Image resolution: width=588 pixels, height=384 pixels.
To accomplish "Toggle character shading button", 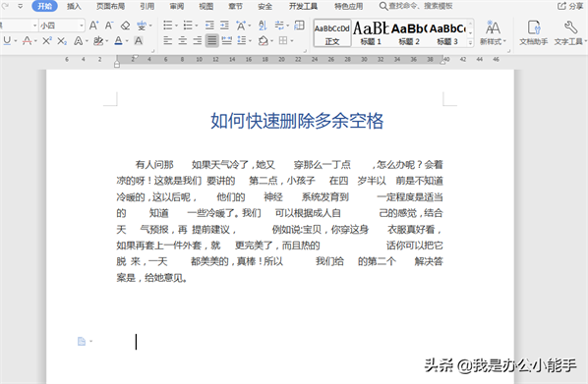I will tap(139, 41).
